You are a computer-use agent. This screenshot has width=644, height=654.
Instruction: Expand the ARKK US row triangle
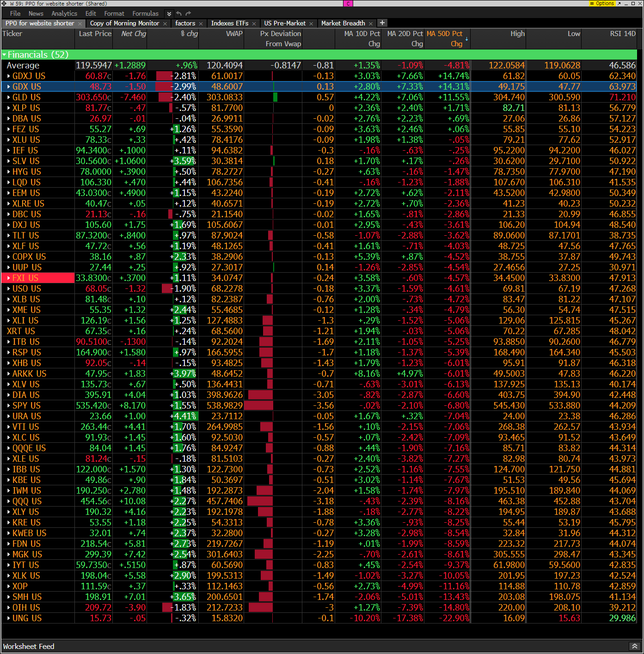click(x=9, y=374)
